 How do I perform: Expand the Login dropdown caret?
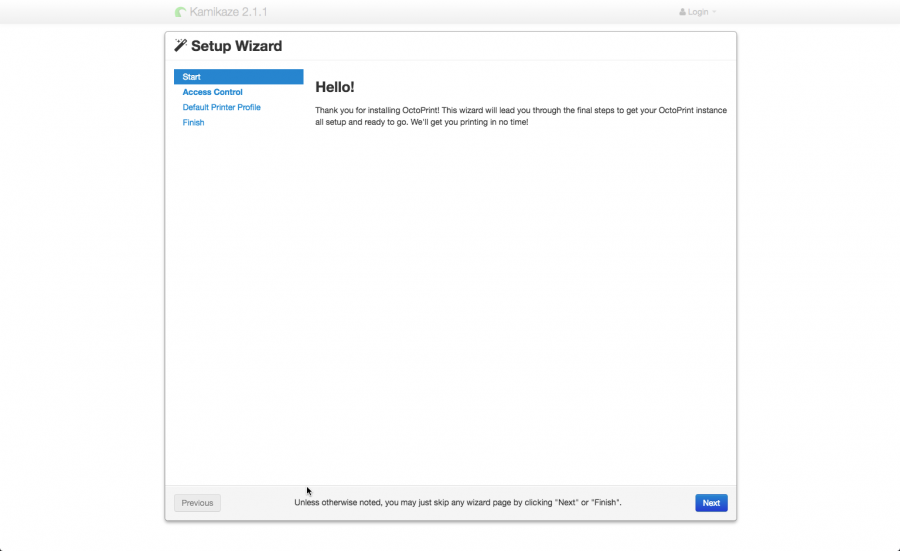(714, 12)
